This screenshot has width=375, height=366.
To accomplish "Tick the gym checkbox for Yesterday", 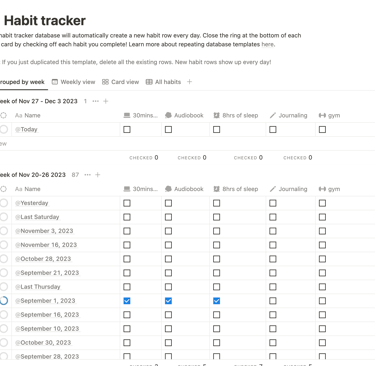I will click(x=322, y=203).
